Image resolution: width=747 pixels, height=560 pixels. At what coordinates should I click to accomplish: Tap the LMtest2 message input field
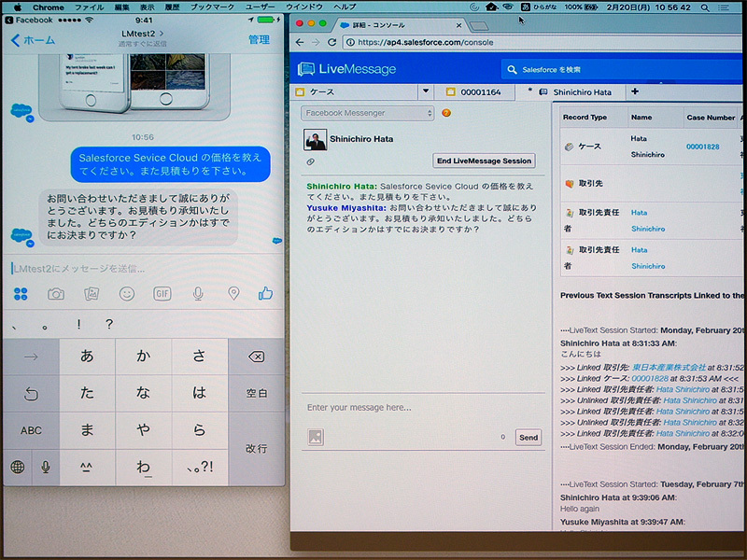point(143,269)
